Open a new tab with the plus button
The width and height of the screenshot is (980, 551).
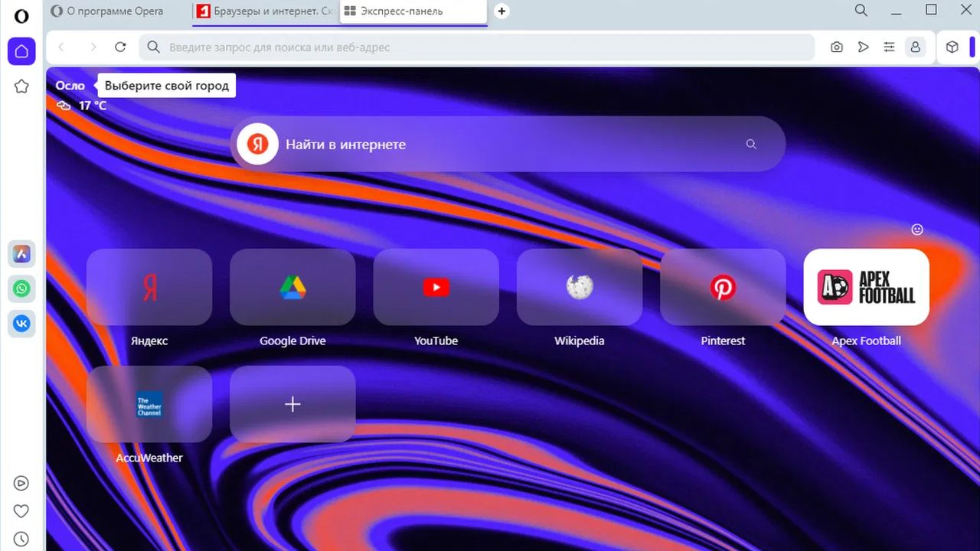[x=501, y=11]
